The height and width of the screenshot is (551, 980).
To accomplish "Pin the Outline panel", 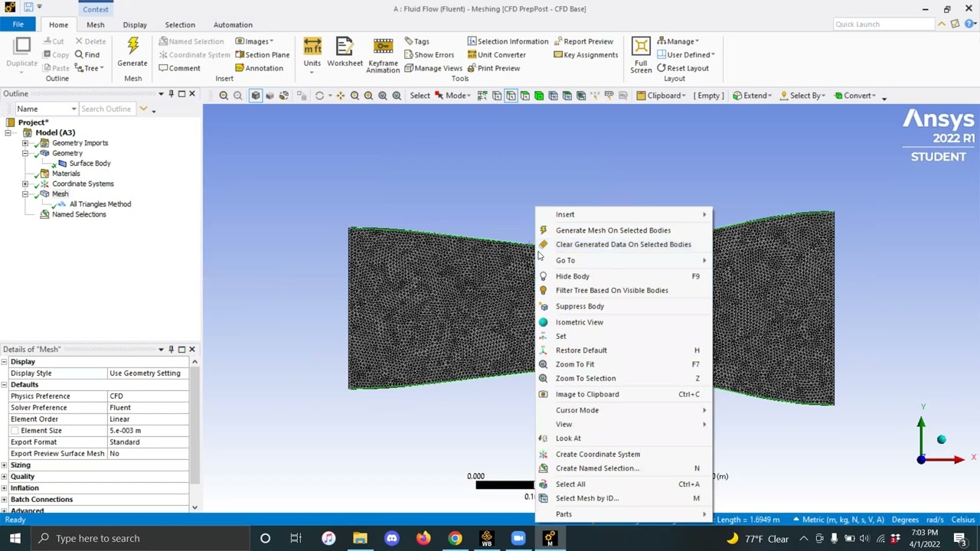I will point(171,94).
